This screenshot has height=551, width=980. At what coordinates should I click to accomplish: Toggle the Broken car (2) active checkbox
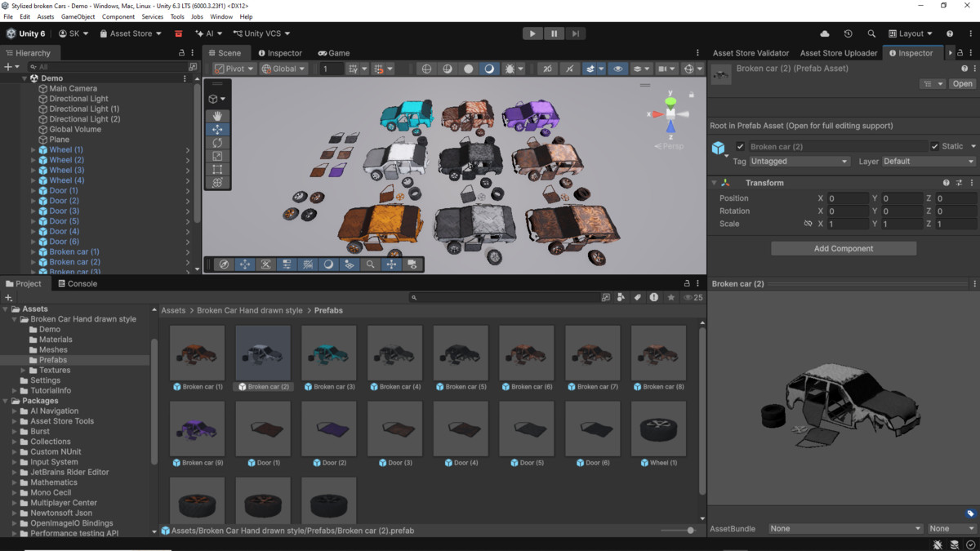pyautogui.click(x=740, y=146)
